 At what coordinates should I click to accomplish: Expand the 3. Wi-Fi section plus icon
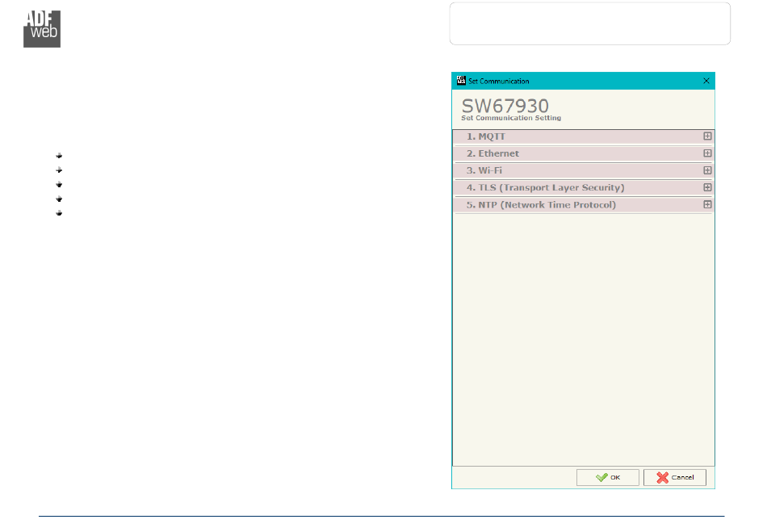[x=707, y=170]
